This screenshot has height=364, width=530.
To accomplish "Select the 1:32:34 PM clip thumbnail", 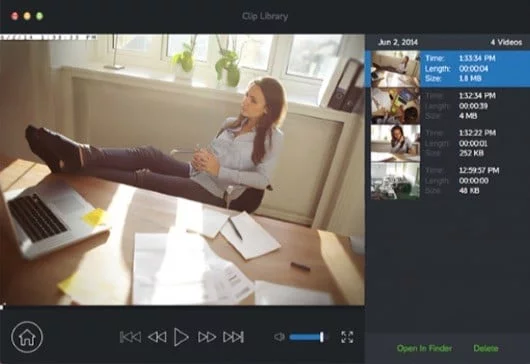I will pos(395,106).
